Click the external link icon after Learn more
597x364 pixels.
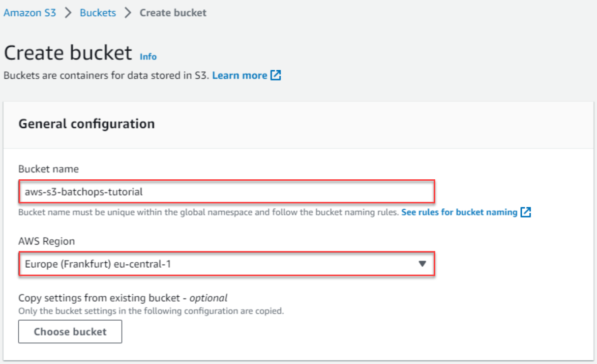[x=276, y=76]
